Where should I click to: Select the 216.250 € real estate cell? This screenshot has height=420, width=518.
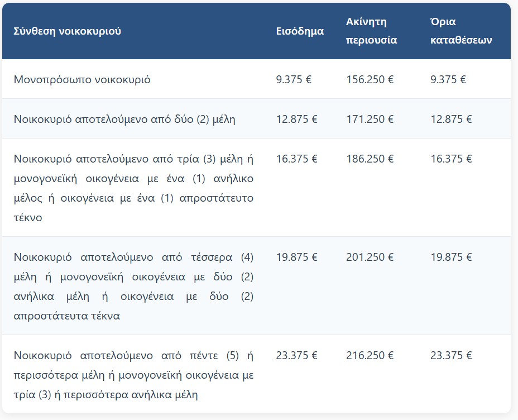tap(370, 355)
